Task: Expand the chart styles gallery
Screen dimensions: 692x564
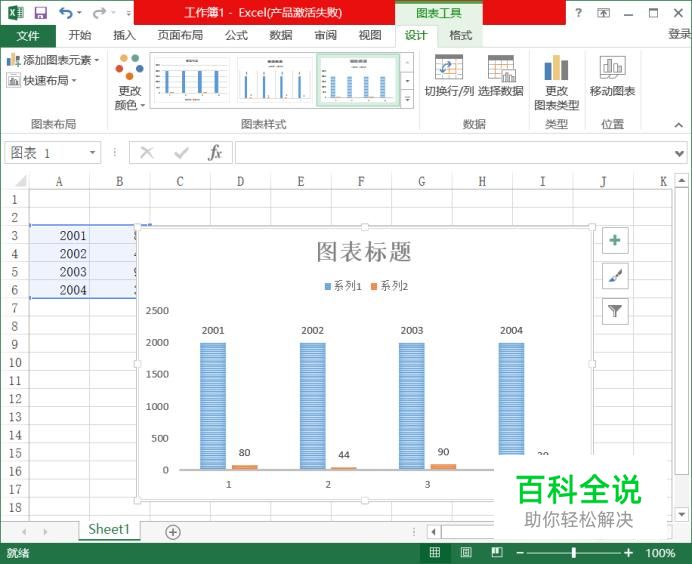Action: pos(407,99)
